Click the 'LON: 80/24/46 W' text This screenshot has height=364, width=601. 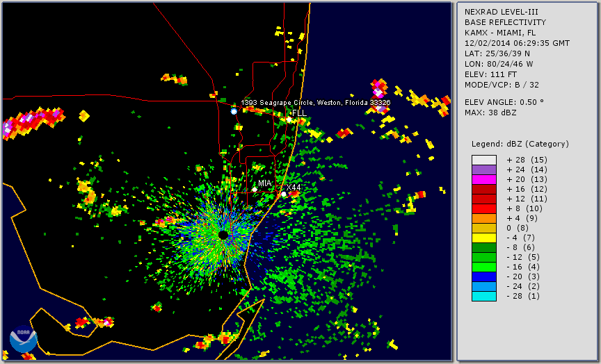tap(499, 64)
